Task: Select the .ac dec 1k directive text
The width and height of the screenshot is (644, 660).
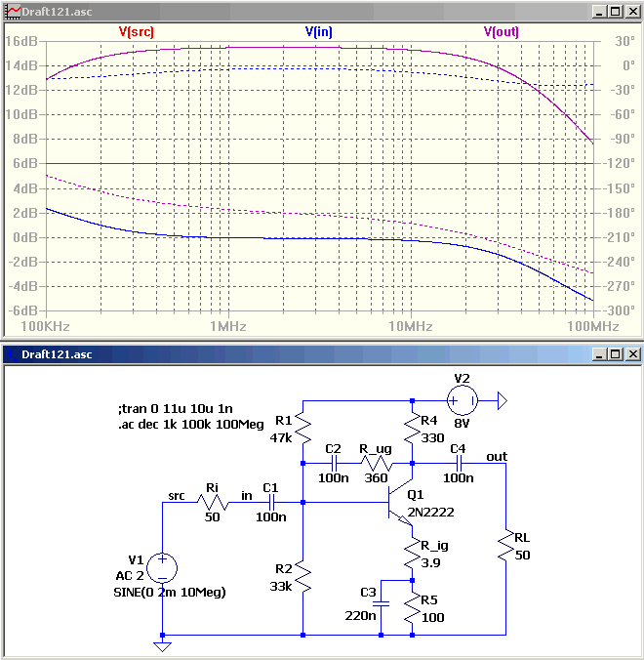Action: 190,425
